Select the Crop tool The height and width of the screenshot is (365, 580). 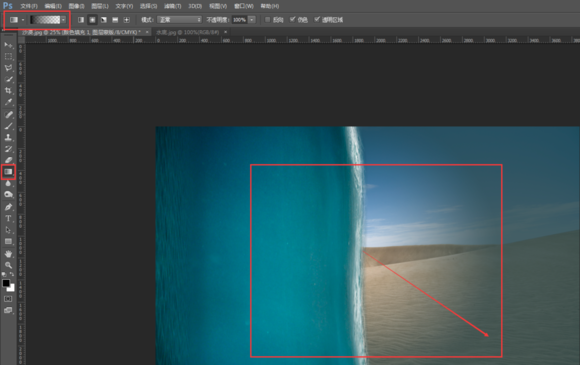click(8, 91)
